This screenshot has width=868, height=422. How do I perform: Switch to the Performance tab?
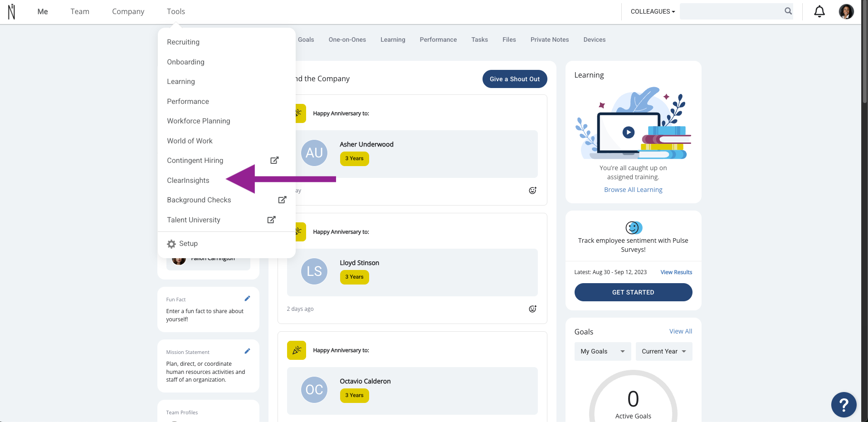click(438, 40)
